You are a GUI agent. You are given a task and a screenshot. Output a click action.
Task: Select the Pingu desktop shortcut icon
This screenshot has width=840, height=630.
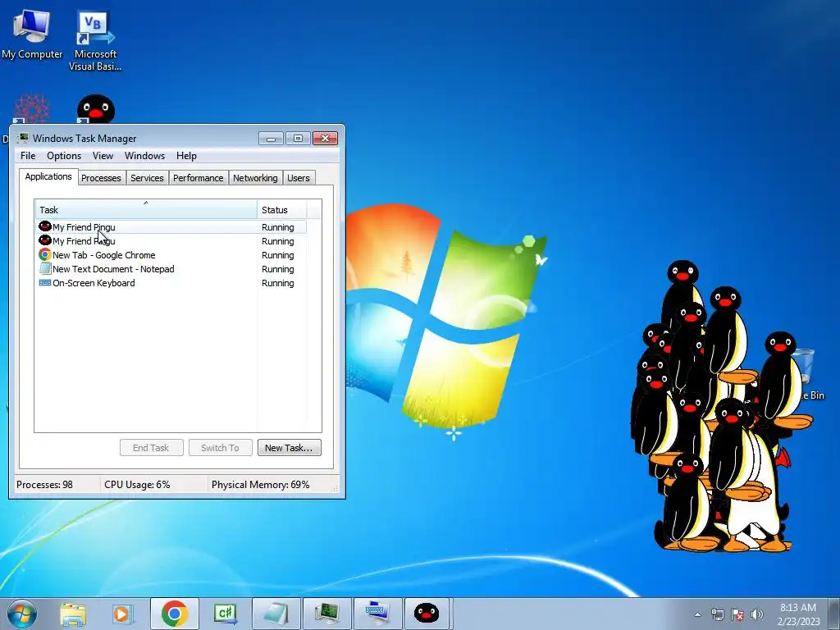click(96, 109)
